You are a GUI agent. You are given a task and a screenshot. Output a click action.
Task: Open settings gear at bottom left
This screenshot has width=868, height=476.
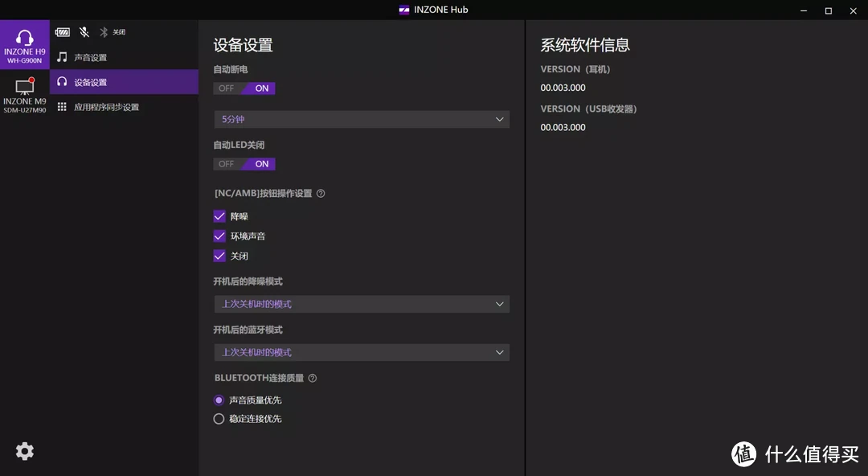click(24, 451)
